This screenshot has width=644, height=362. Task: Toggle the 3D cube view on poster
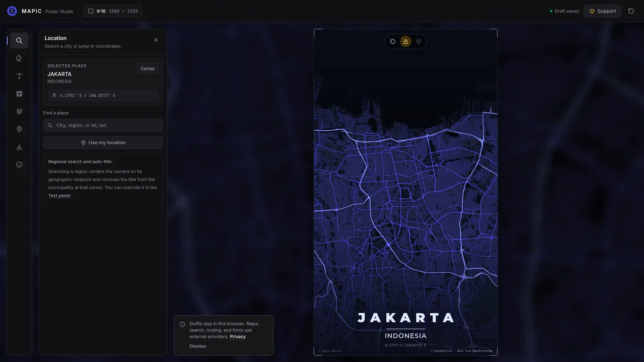[419, 41]
